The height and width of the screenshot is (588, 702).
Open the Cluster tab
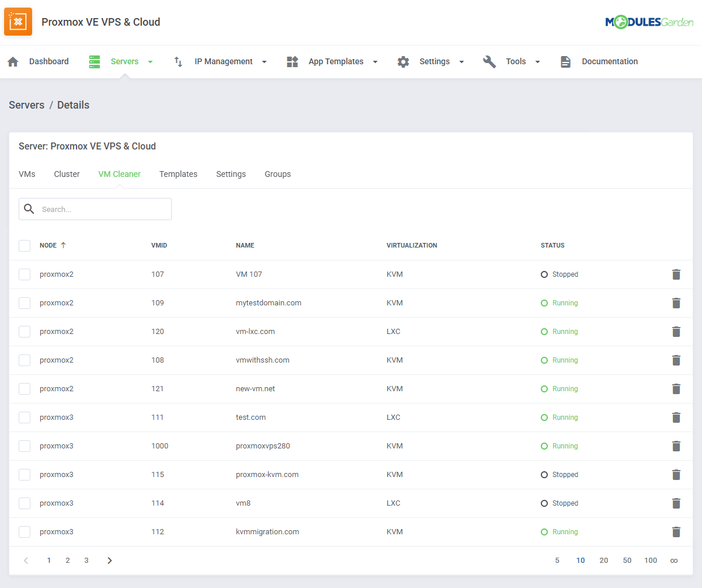(x=67, y=174)
